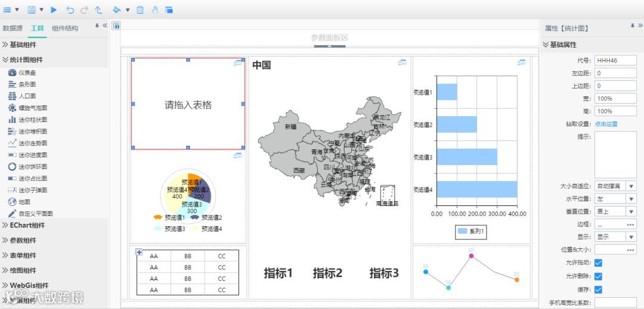This screenshot has height=309, width=644.
Task: Select the 迷你占比图 mini ratio component
Action: (x=27, y=178)
